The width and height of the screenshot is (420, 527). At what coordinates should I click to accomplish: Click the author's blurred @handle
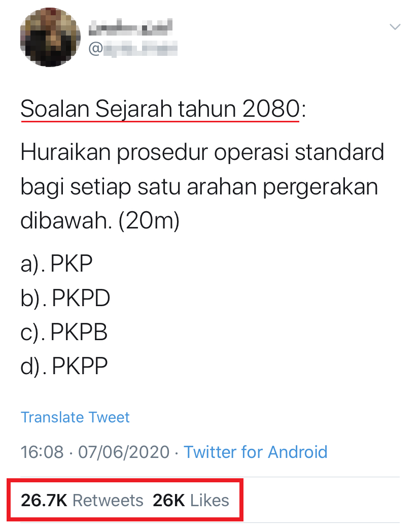pos(133,49)
